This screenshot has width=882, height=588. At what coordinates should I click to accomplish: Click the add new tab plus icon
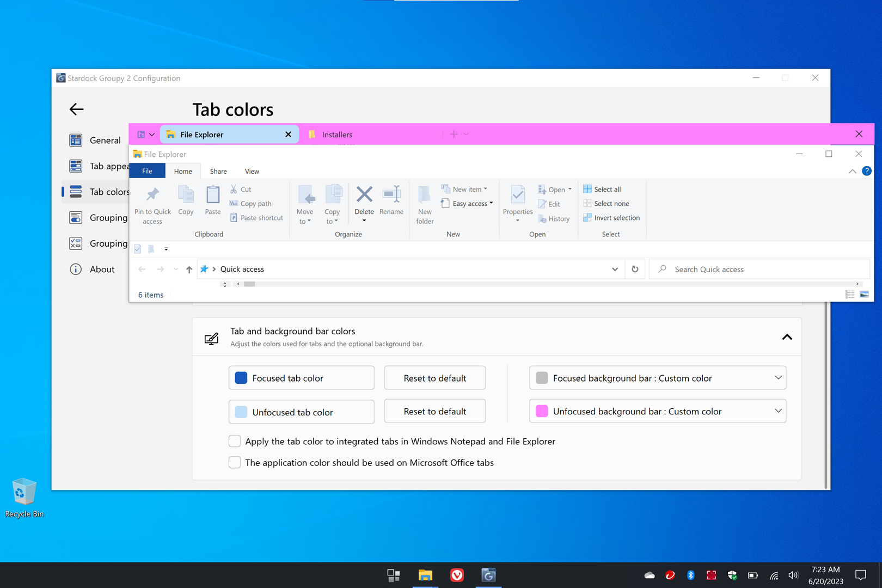pyautogui.click(x=454, y=134)
